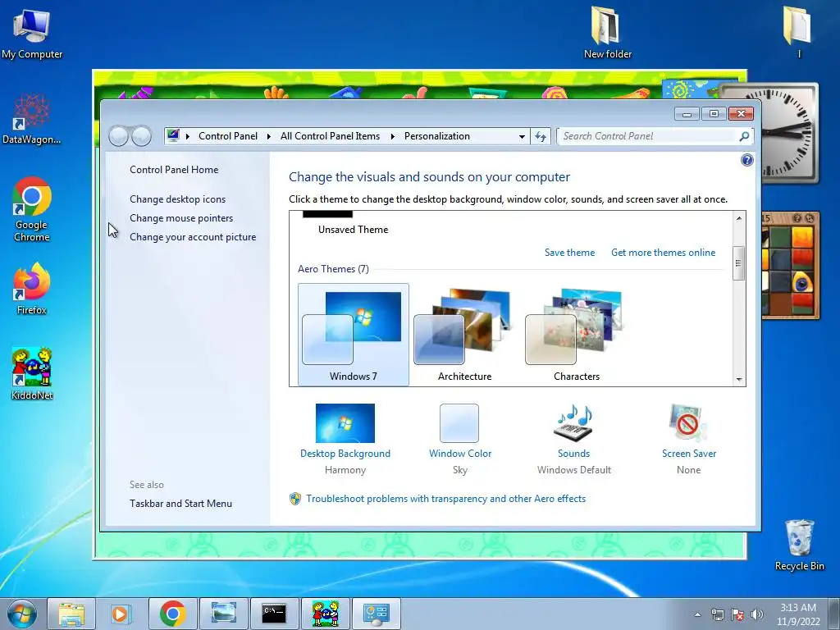The height and width of the screenshot is (630, 840).
Task: Switch to Command Prompt taskbar item
Action: coord(274,614)
